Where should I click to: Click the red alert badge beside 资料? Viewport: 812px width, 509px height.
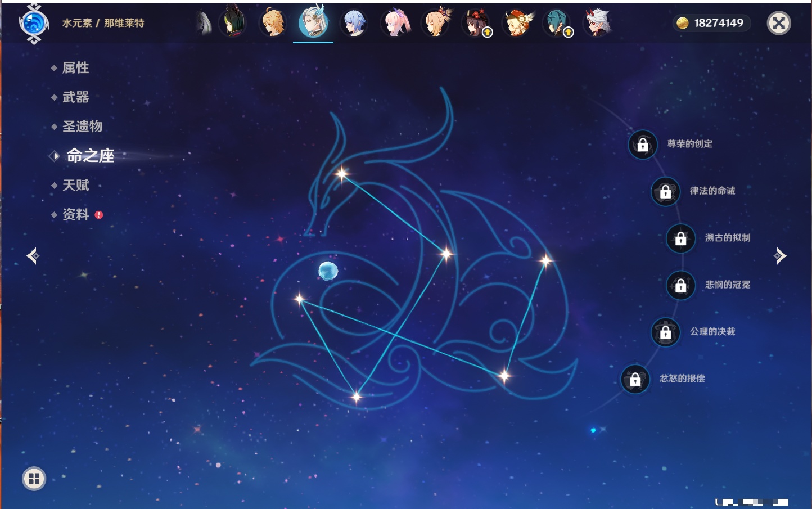(99, 215)
